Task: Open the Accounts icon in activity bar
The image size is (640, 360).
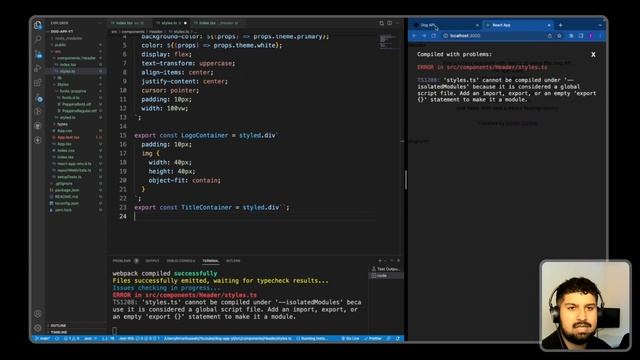Action: coord(38,313)
